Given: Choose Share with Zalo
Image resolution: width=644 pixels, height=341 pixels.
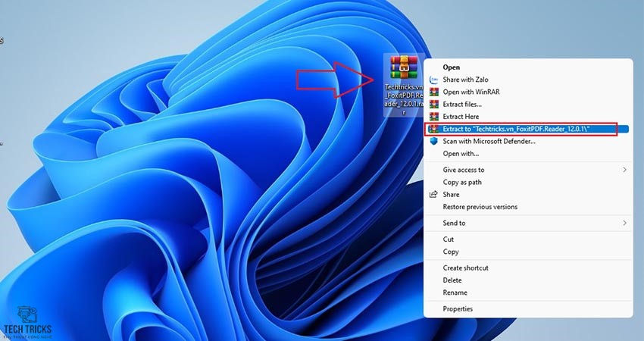Looking at the screenshot, I should (528, 80).
